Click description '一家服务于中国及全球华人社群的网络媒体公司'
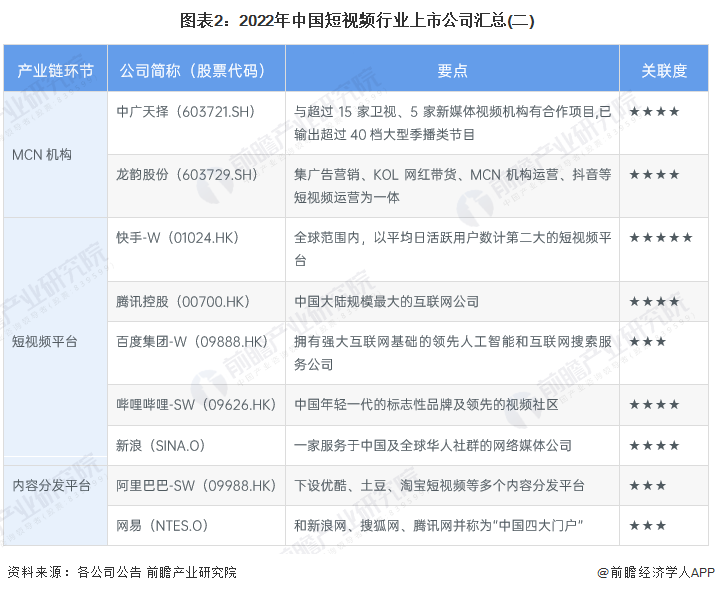This screenshot has width=715, height=593. 433,446
